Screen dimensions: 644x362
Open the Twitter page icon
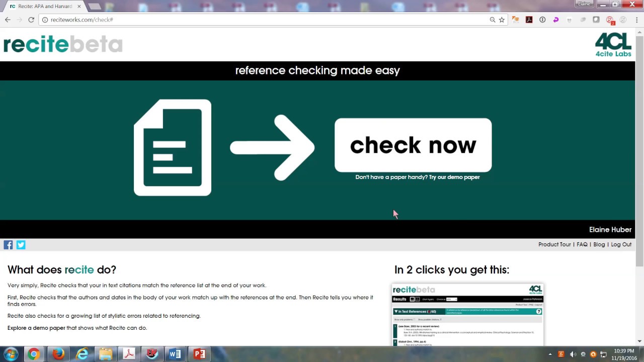pyautogui.click(x=21, y=245)
